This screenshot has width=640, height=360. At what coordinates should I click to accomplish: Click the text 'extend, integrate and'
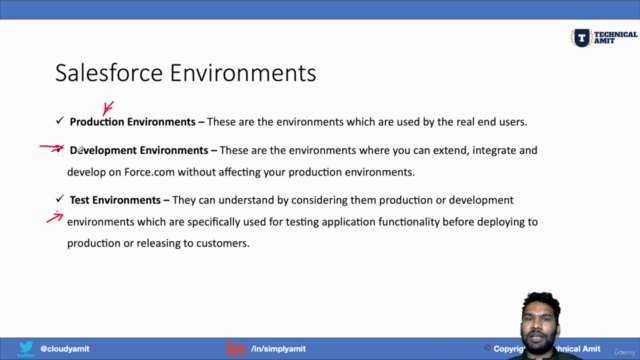point(485,150)
